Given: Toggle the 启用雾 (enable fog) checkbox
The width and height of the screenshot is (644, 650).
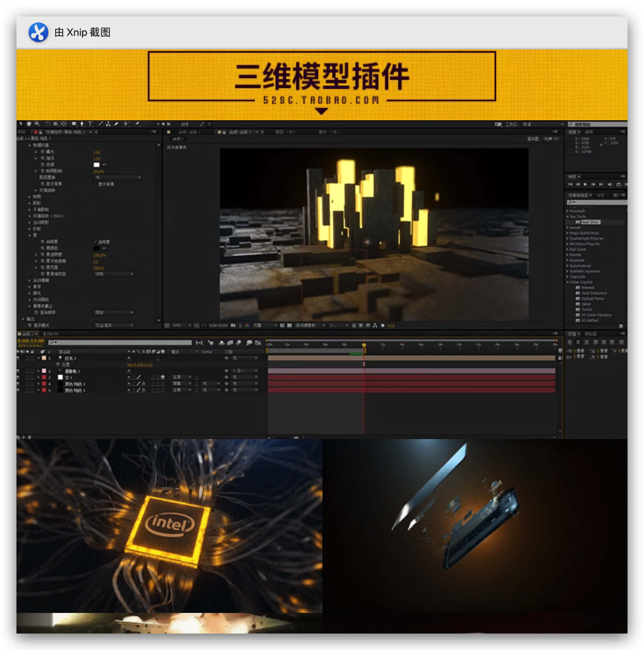Looking at the screenshot, I should 96,242.
